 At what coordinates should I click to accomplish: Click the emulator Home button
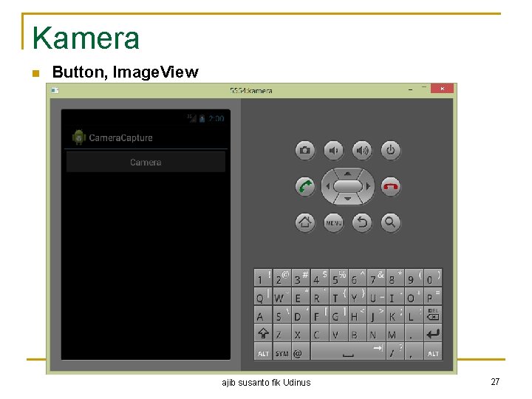[305, 223]
